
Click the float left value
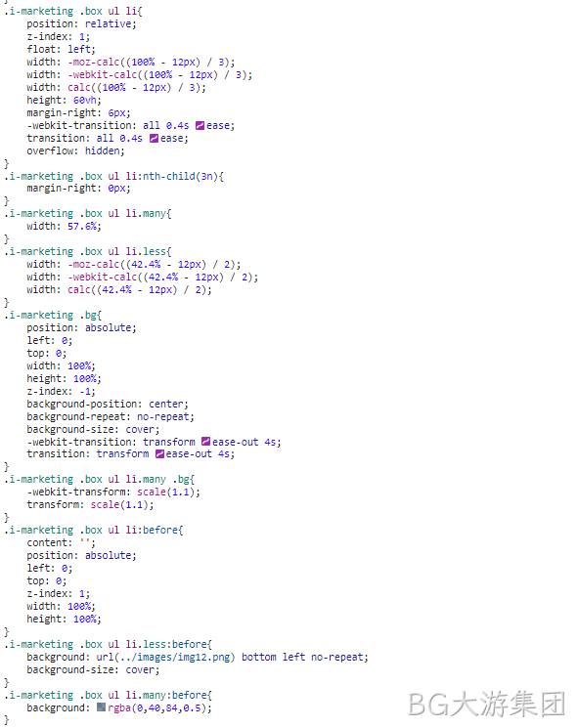coord(79,49)
